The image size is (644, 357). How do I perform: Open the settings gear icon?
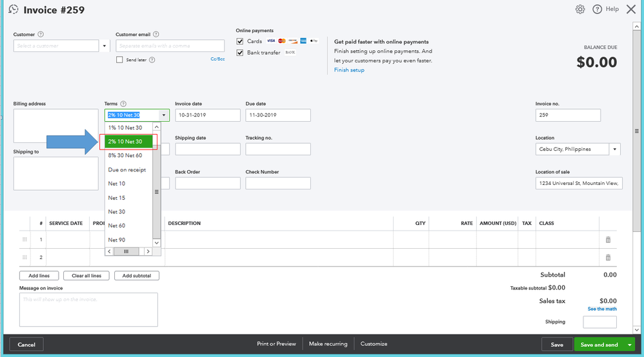point(580,9)
